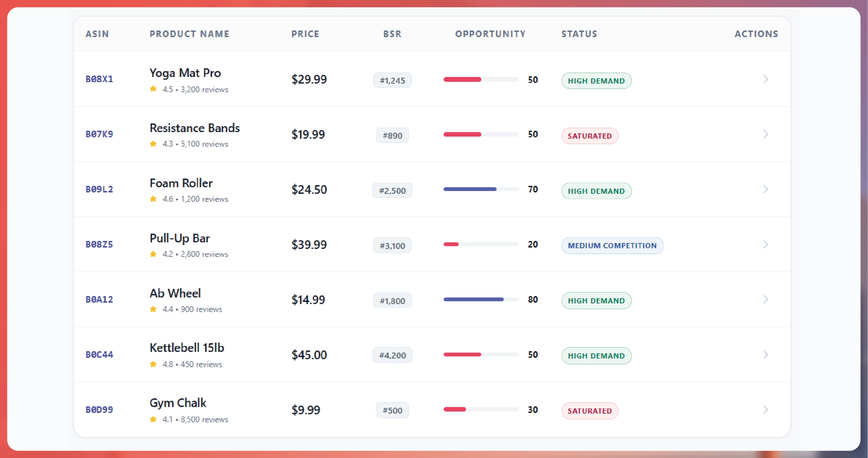Click the star icon beside Pull-Up Bar reviews
Viewport: 868px width, 458px height.
(x=154, y=254)
